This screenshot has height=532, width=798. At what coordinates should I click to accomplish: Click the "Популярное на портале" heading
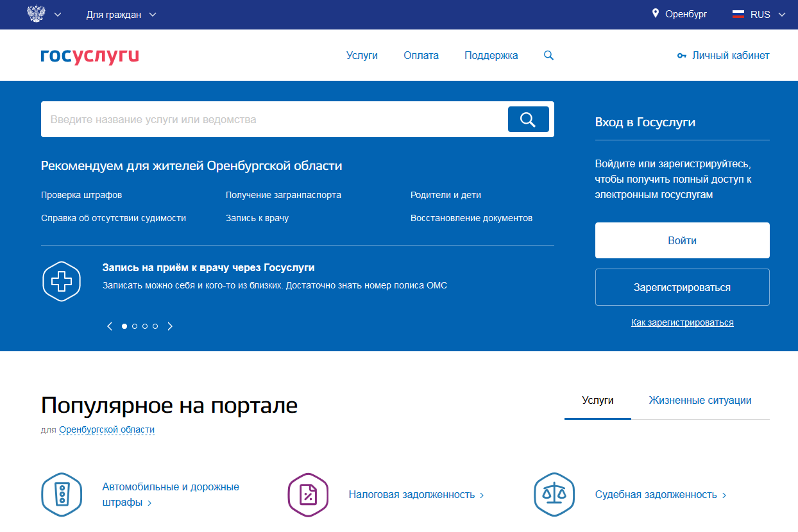pyautogui.click(x=169, y=405)
